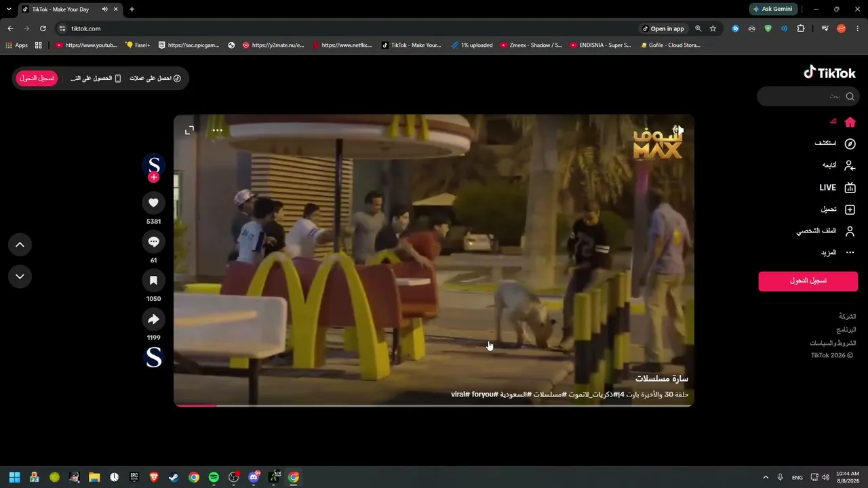Viewport: 868px width, 488px height.
Task: Open LIVE in the sidebar
Action: [837, 187]
